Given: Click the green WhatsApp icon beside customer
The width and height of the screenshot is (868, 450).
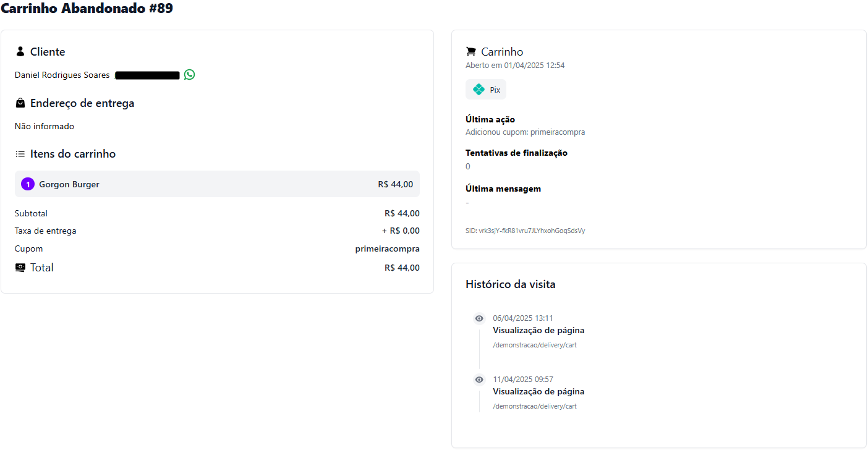Looking at the screenshot, I should click(189, 75).
